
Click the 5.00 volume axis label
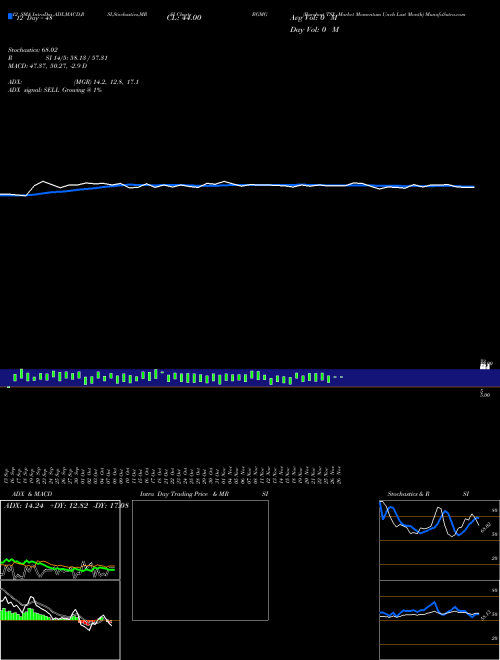485,394
